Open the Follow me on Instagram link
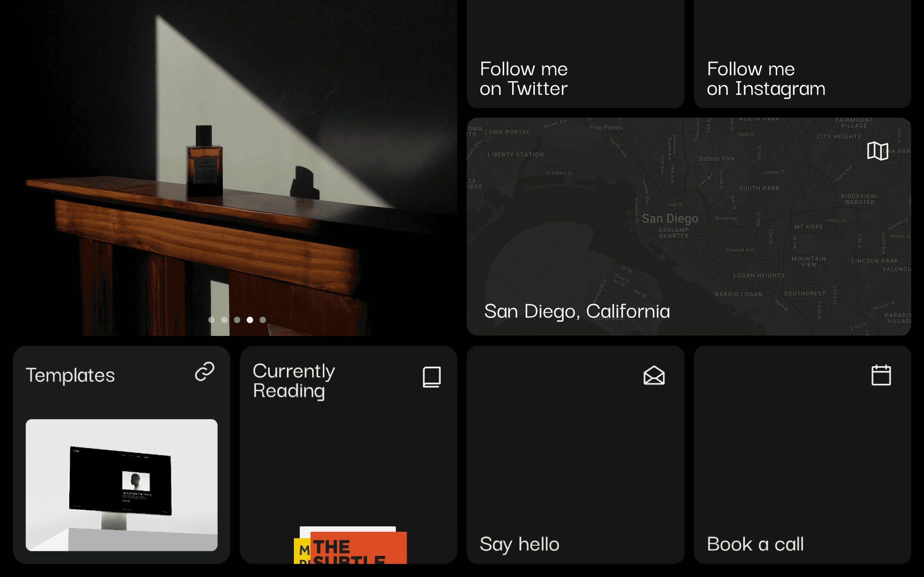Viewport: 924px width, 577px height. (x=766, y=79)
